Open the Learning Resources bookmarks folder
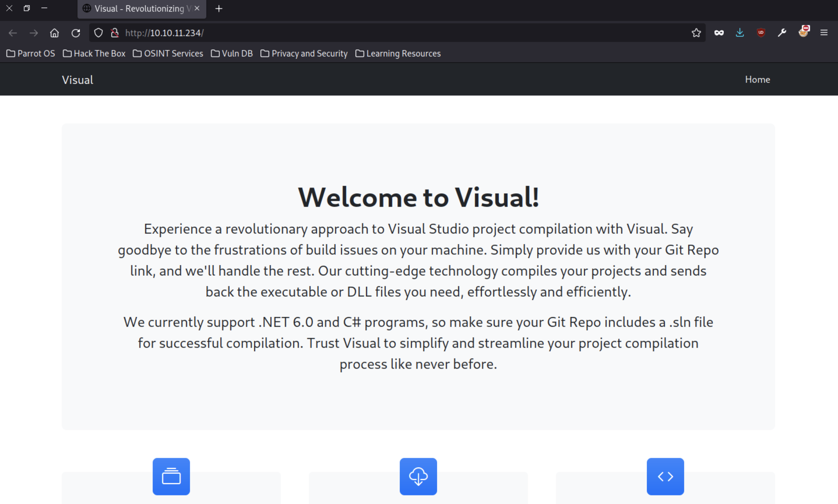The height and width of the screenshot is (504, 838). coord(398,54)
